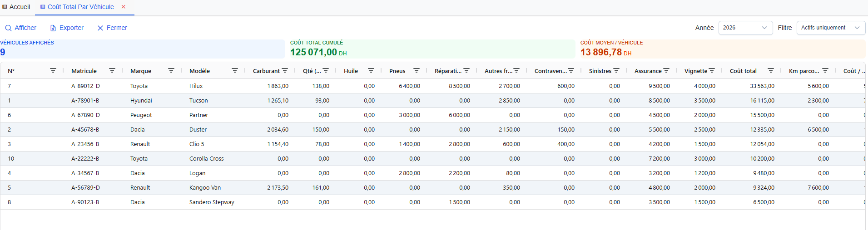
Task: Expand the Année 2026 dropdown
Action: click(745, 28)
